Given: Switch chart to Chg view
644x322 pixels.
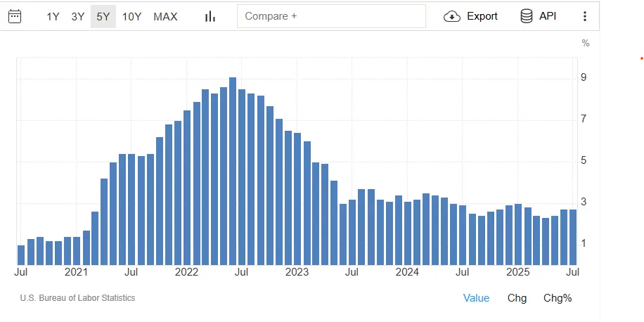Looking at the screenshot, I should pos(517,298).
